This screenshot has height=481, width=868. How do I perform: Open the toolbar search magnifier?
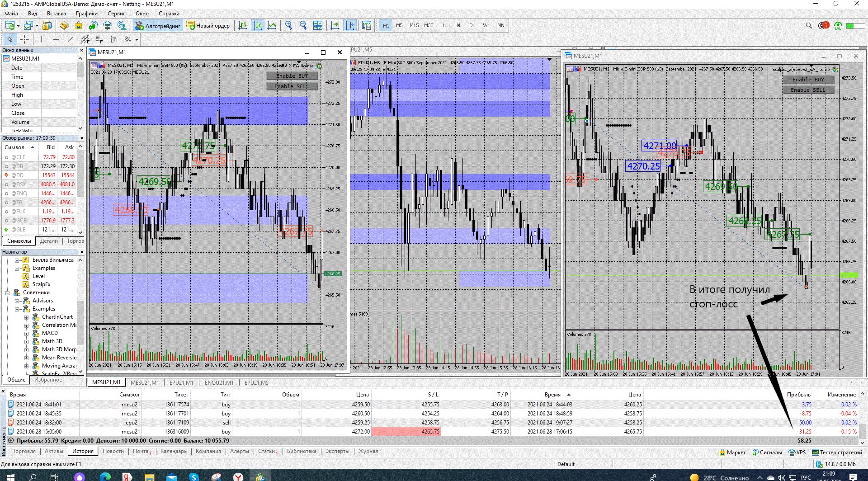[x=809, y=26]
